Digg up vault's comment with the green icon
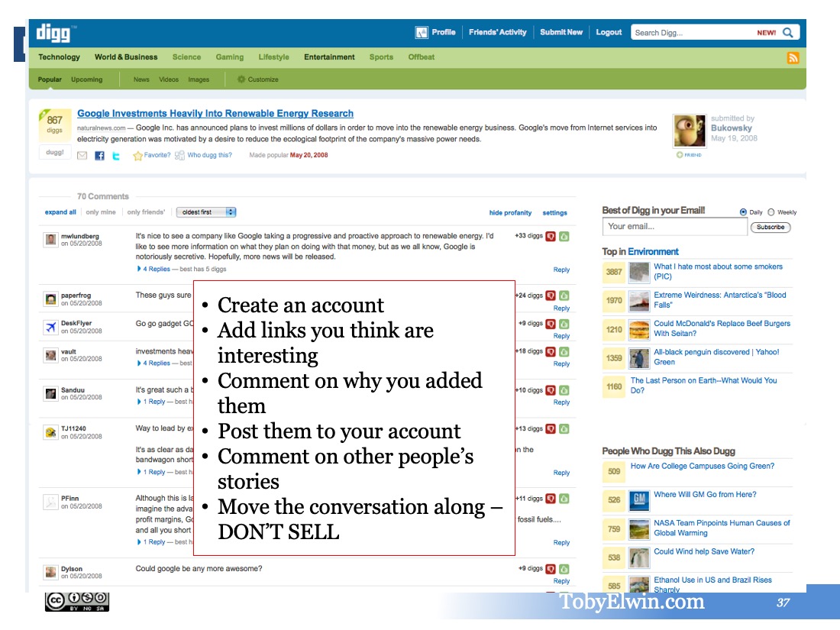 564,351
